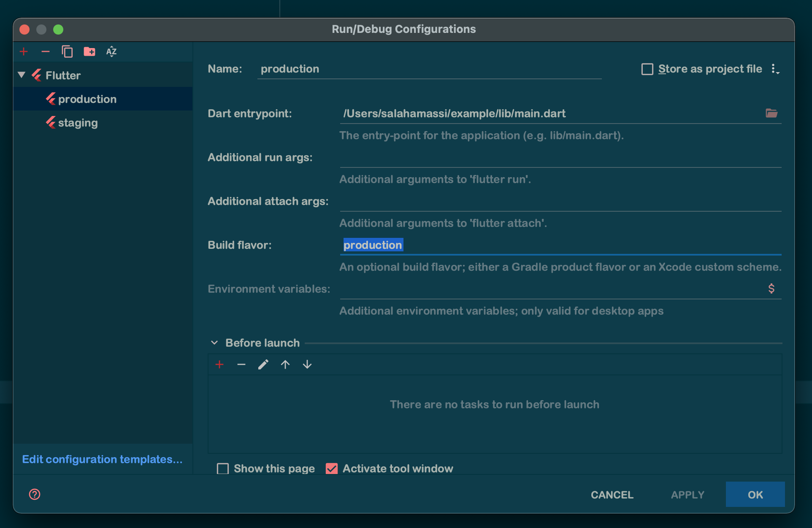
Task: Move the Before launch task down
Action: tap(307, 364)
